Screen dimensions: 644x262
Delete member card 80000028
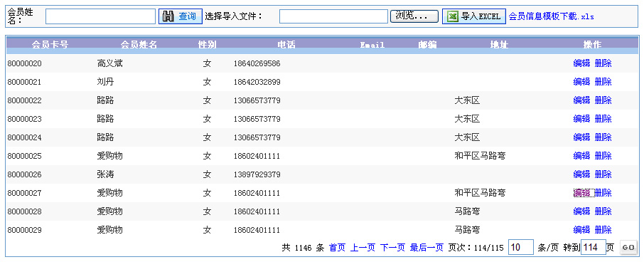coord(603,211)
